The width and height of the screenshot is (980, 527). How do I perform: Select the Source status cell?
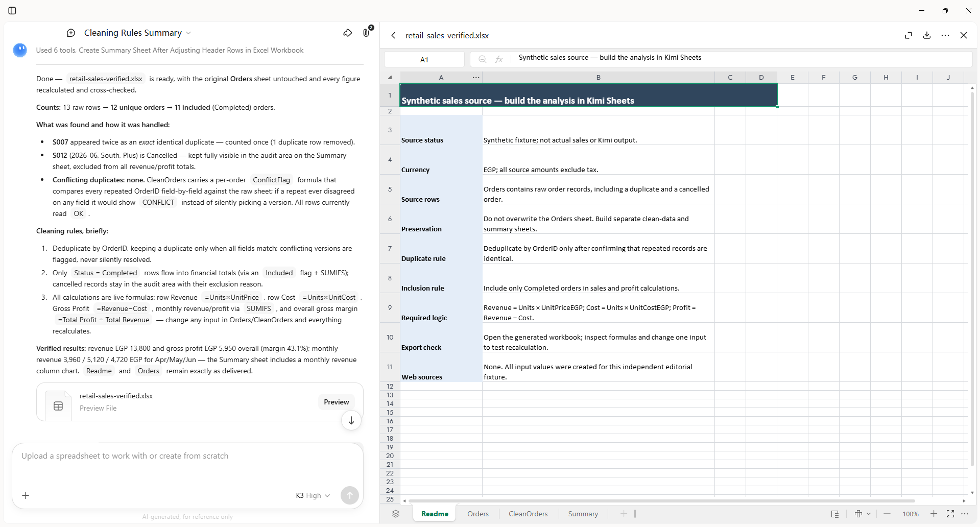click(441, 130)
